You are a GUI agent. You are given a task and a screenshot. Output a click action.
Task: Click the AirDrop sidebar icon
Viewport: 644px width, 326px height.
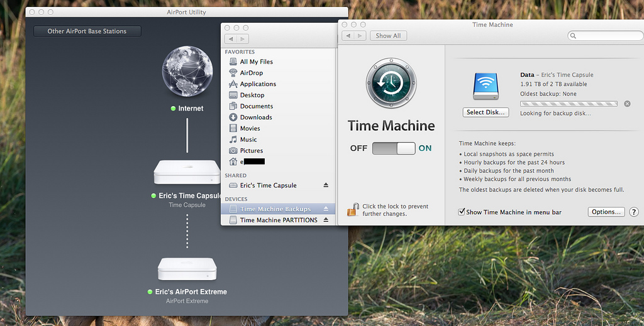[233, 73]
